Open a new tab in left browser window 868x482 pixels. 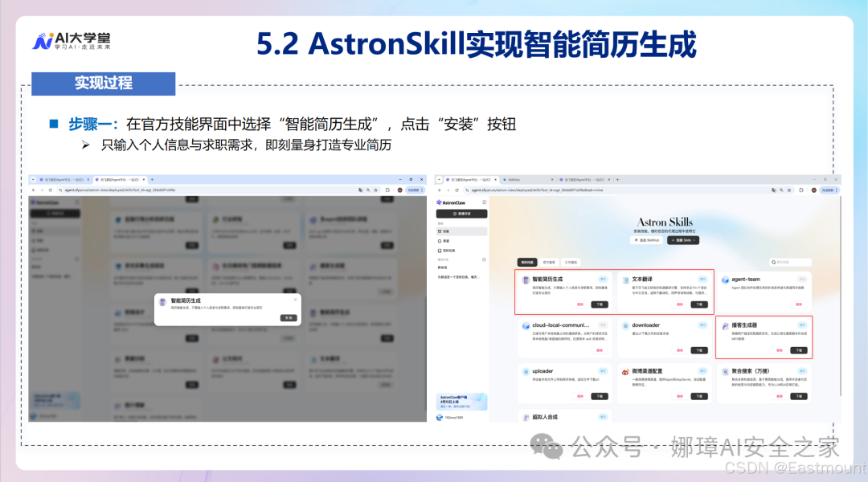click(x=152, y=179)
